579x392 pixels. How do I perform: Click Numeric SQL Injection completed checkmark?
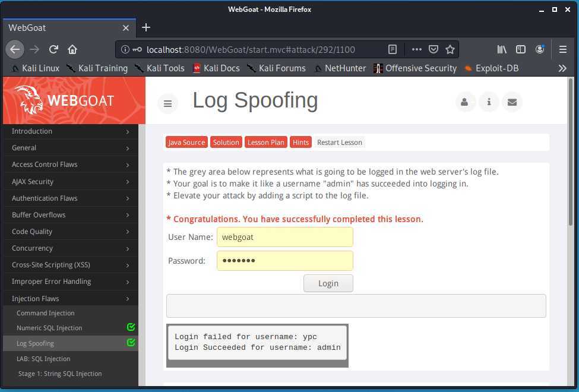131,327
